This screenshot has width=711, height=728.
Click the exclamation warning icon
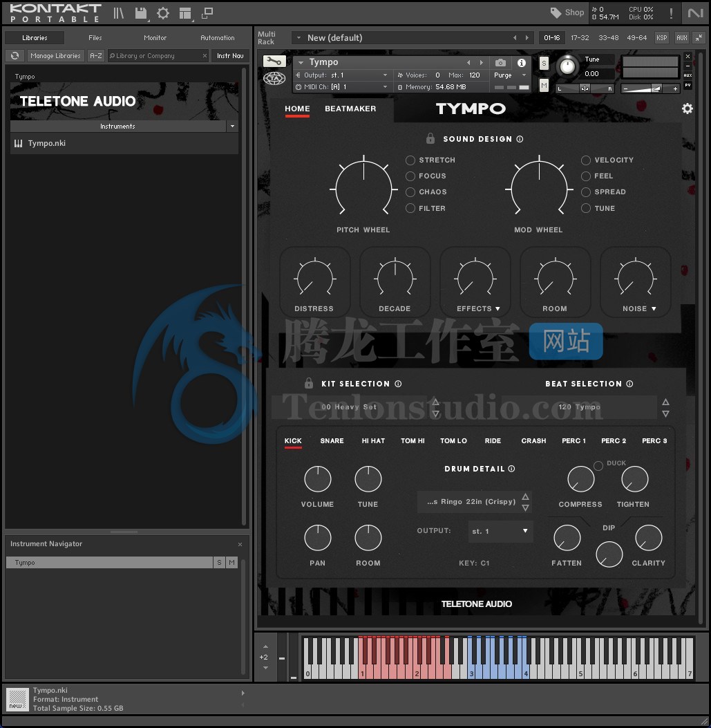click(x=671, y=13)
